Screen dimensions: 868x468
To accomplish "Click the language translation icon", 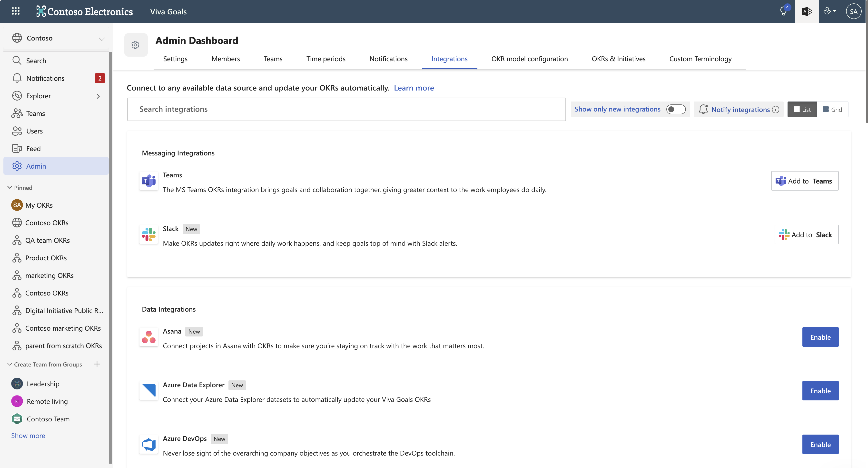I will (807, 11).
